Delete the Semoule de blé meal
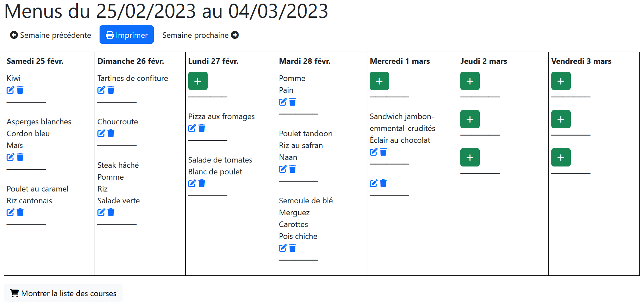Screen dimensions: 644x306 (293, 248)
